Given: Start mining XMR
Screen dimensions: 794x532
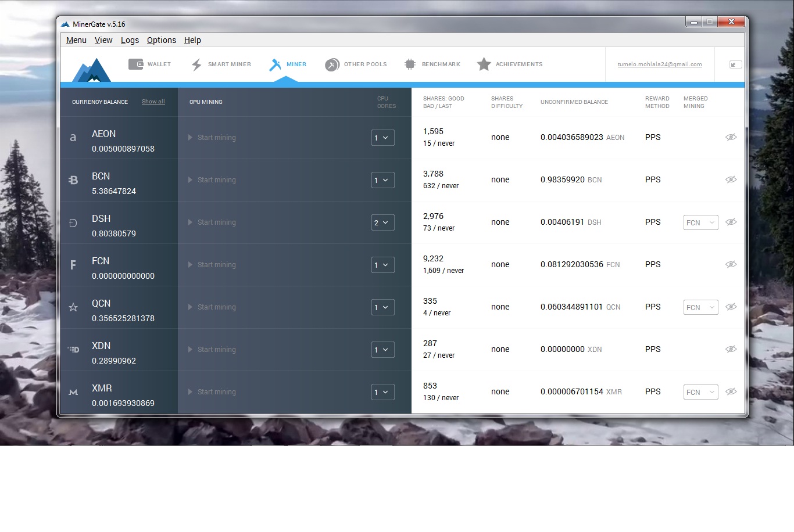Looking at the screenshot, I should click(x=212, y=392).
